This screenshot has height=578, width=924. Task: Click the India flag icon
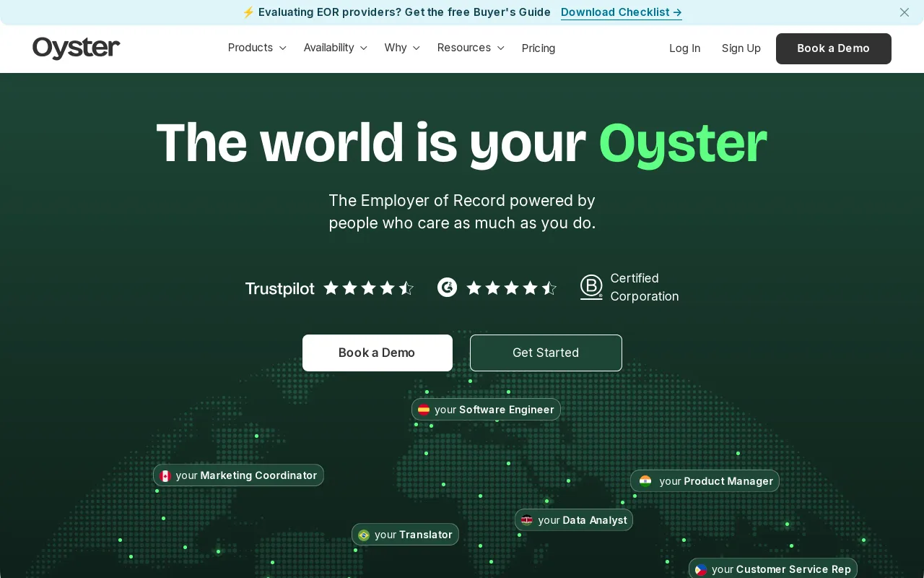[x=645, y=481]
